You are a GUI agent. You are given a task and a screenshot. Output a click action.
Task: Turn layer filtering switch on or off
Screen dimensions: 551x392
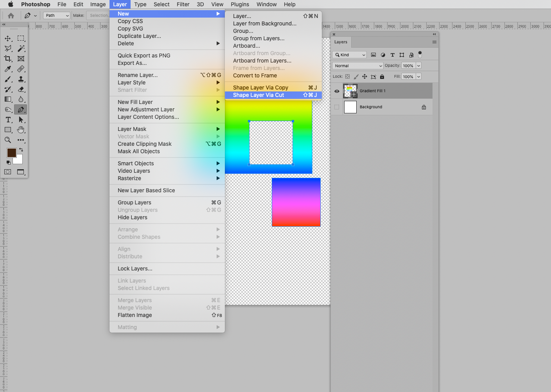tap(420, 54)
